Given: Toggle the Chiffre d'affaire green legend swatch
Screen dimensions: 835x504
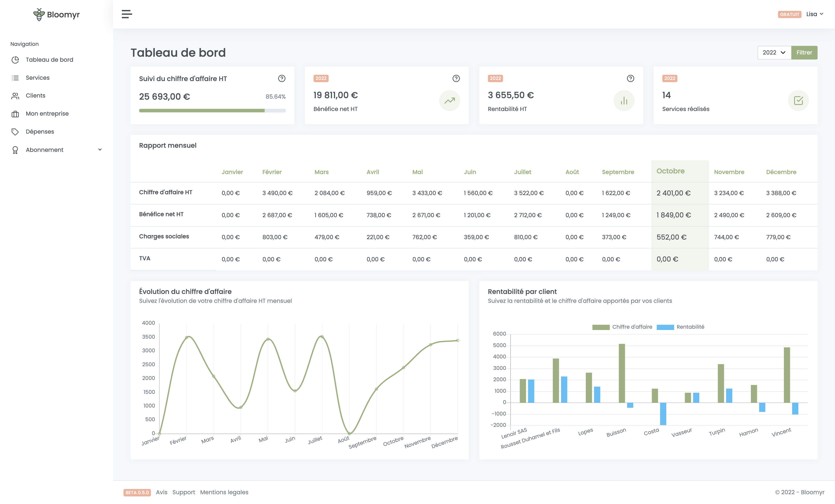Looking at the screenshot, I should [601, 327].
